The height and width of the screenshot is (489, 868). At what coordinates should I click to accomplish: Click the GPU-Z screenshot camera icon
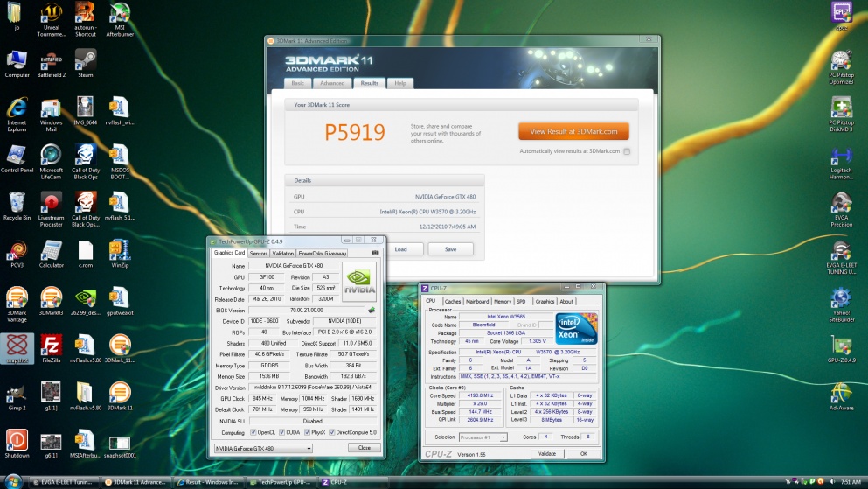pos(375,253)
